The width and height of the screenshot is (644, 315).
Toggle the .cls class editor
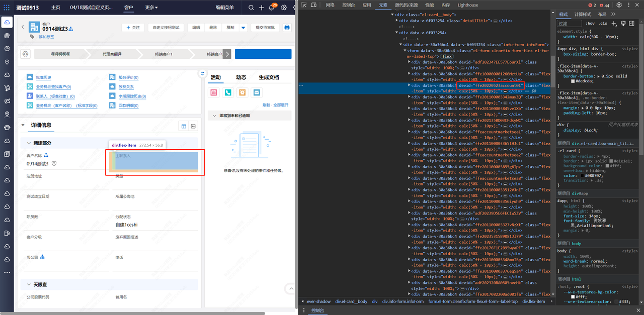[x=603, y=24]
